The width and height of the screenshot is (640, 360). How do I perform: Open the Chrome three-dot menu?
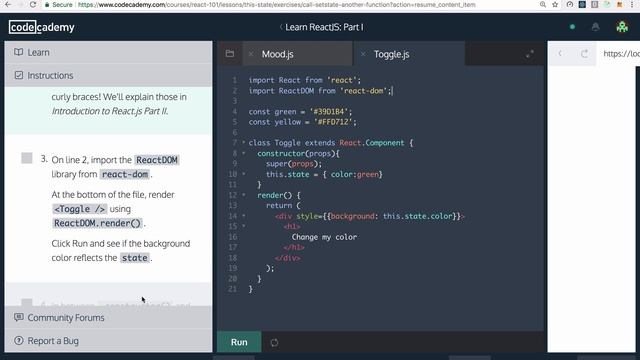pos(632,4)
